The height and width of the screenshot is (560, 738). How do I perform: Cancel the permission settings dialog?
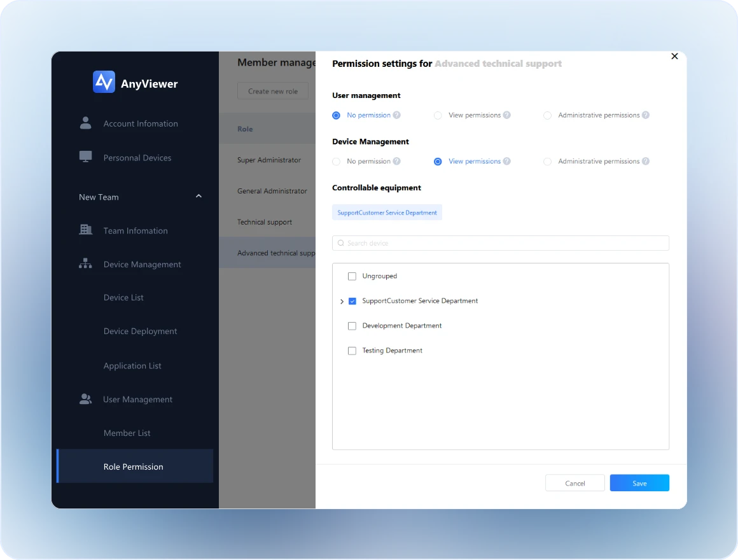click(574, 483)
